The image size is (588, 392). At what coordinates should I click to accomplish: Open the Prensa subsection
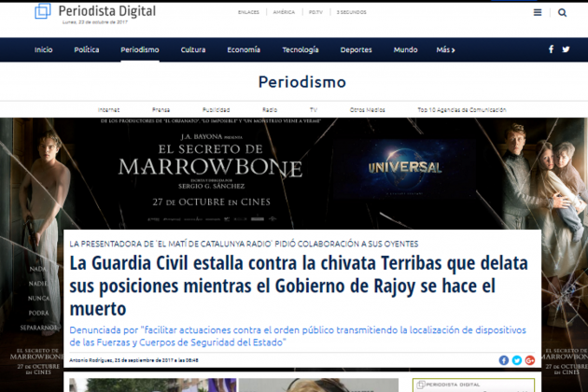click(161, 110)
